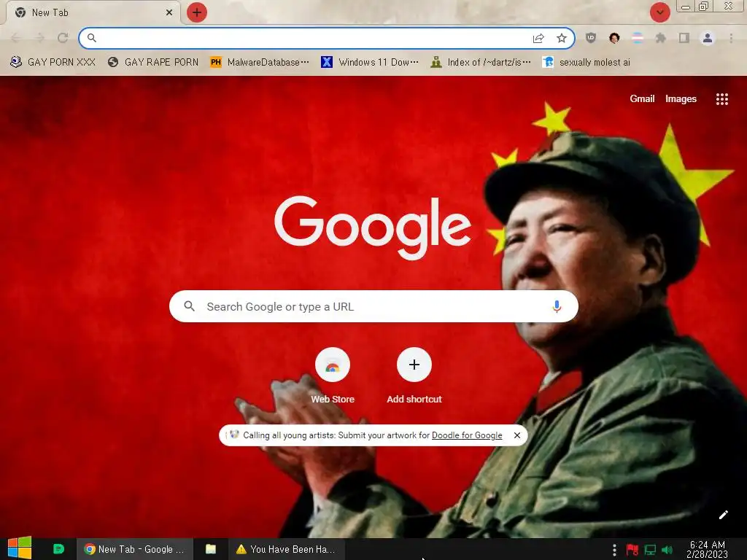
Task: Close the New Tab browser tab
Action: click(x=169, y=13)
